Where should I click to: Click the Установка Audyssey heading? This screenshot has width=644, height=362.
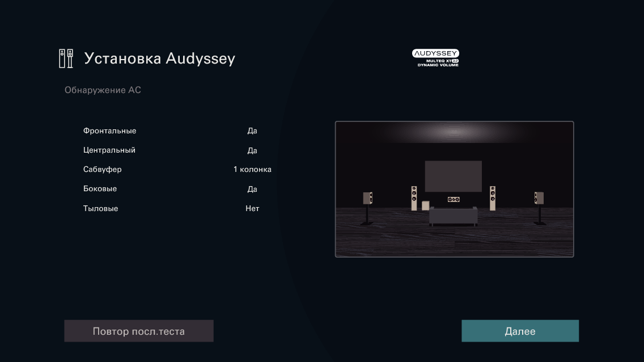[x=159, y=58]
